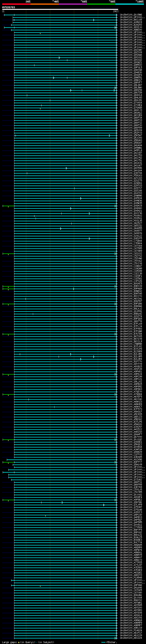Select hit label UniRef100_Q6KFS4
Viewport: 146px width, 644px height.
point(131,118)
